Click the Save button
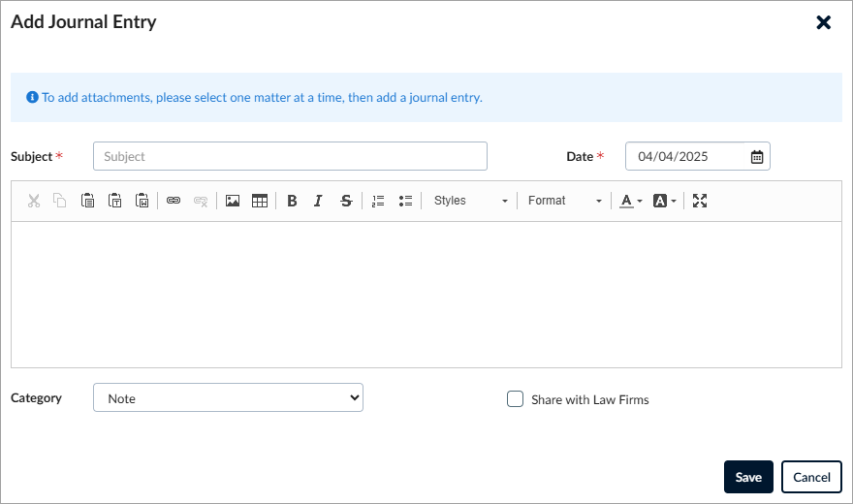853x504 pixels. click(x=748, y=477)
